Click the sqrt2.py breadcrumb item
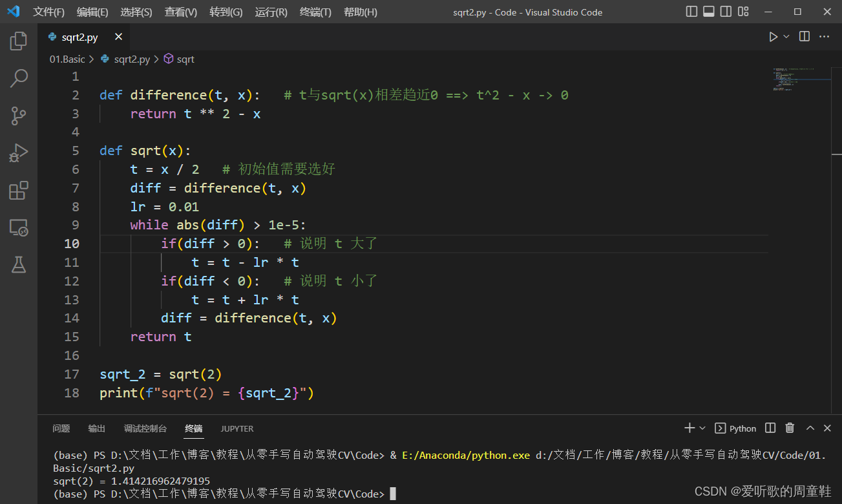 click(132, 59)
